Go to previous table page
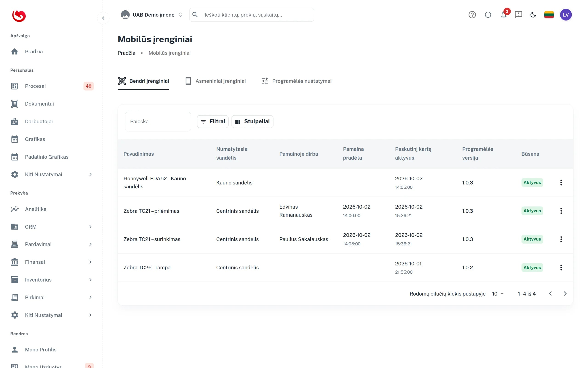Screen dimensions: 588x368 [550, 294]
